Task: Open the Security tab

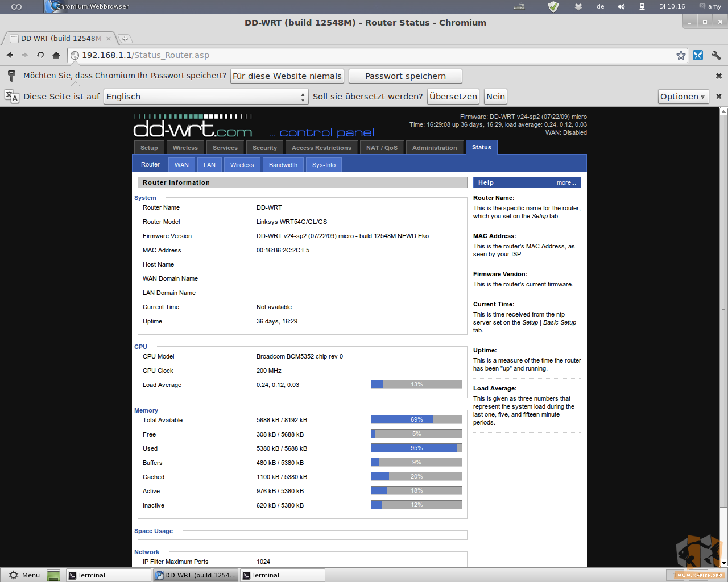Action: click(264, 148)
